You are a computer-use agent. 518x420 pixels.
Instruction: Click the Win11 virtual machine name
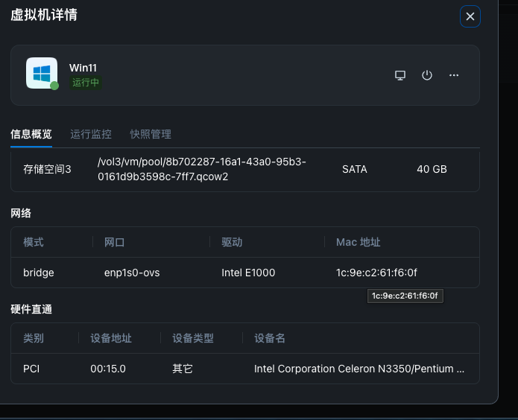tap(83, 68)
